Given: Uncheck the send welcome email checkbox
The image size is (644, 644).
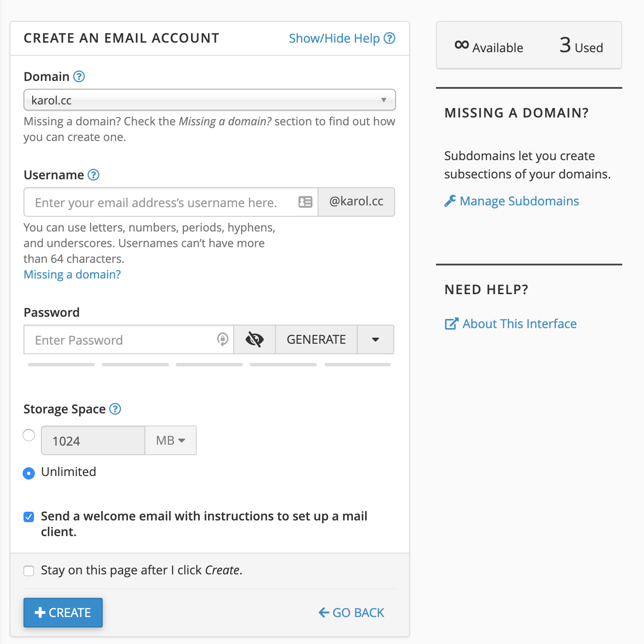Looking at the screenshot, I should [x=28, y=517].
